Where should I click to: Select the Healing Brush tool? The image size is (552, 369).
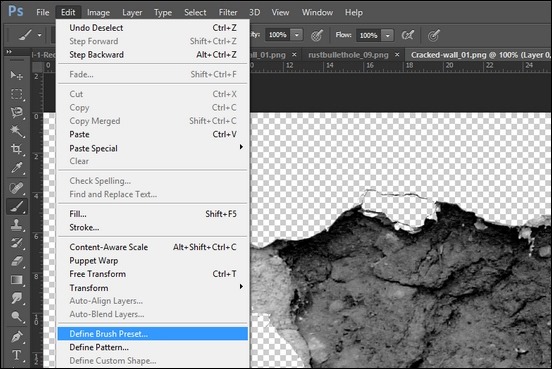[16, 188]
